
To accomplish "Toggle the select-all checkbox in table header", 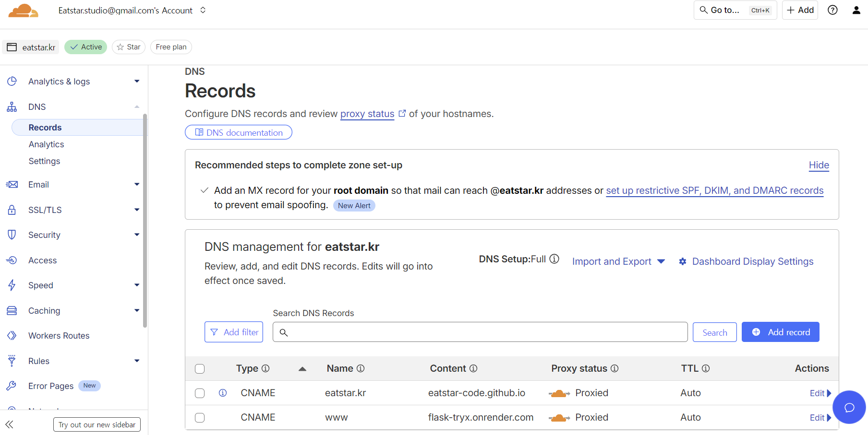I will click(x=200, y=369).
